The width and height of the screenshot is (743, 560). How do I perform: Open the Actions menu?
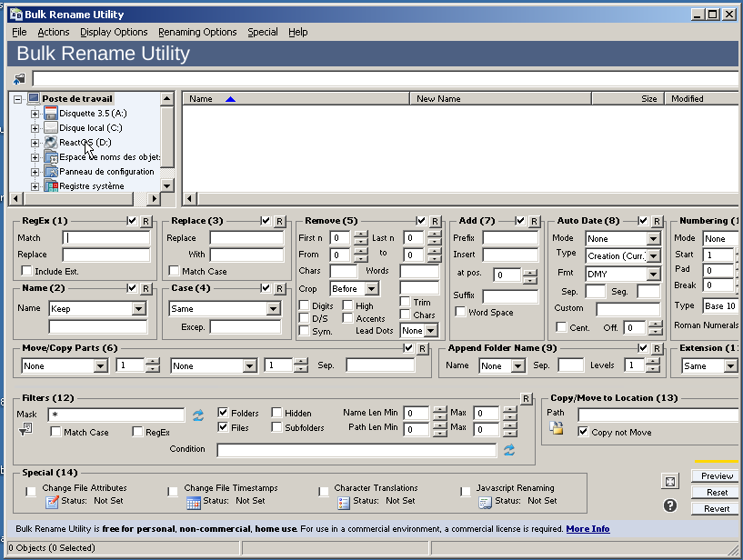click(x=54, y=32)
